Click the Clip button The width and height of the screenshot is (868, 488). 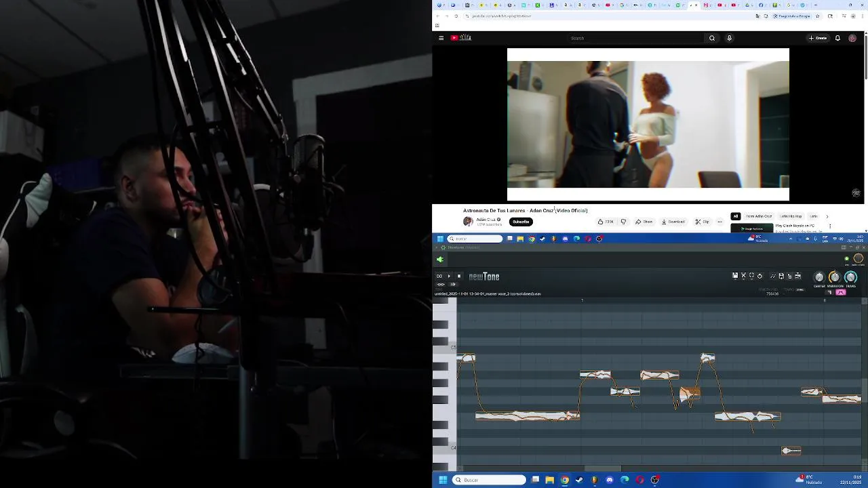[x=702, y=222]
